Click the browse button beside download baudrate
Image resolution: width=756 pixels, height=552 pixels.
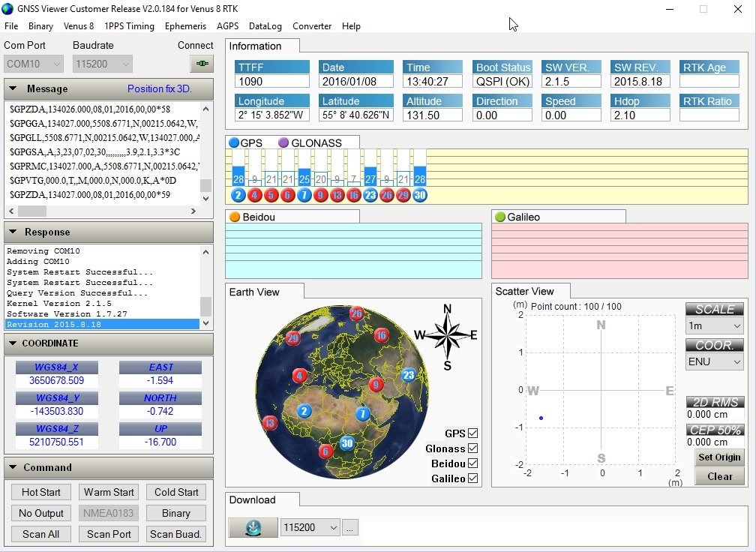(349, 528)
